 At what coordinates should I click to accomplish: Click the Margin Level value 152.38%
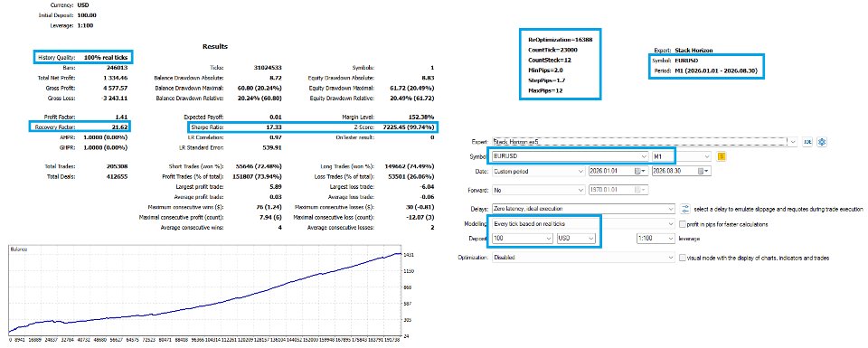[x=421, y=117]
